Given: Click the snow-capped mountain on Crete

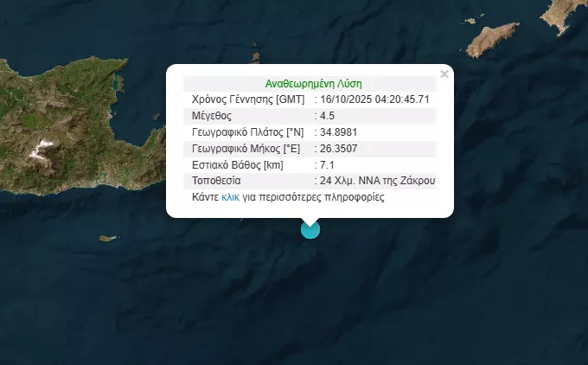Looking at the screenshot, I should [x=42, y=149].
